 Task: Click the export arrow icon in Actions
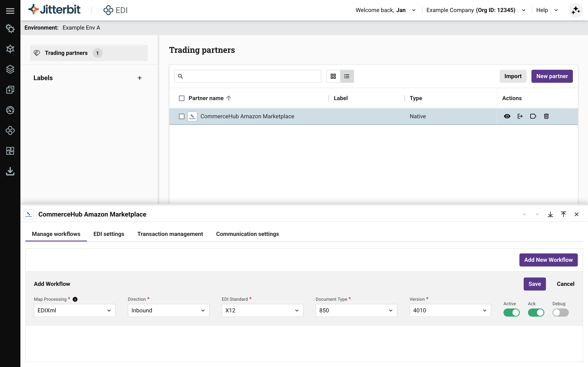point(520,116)
